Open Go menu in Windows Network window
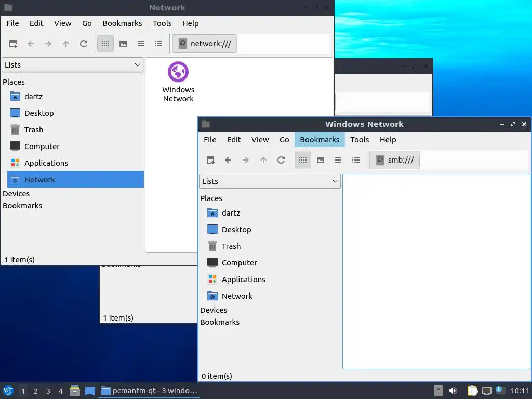This screenshot has width=532, height=399. (x=284, y=139)
